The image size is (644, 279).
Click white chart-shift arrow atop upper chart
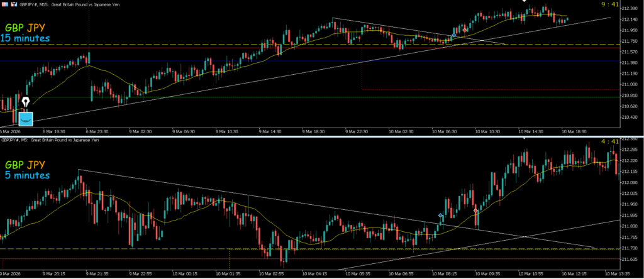524,2
